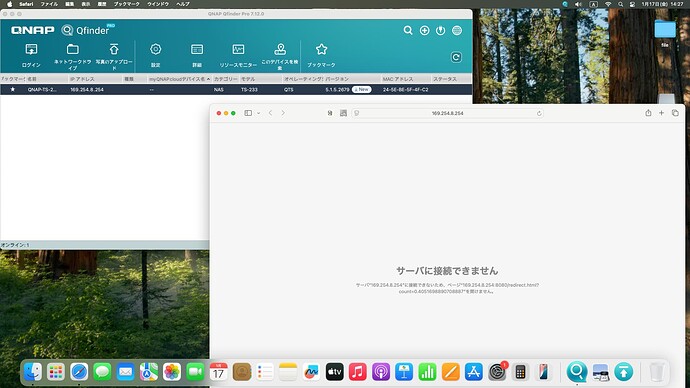Select version 5.1.5.2679 cell
Image resolution: width=690 pixels, height=388 pixels.
[338, 90]
